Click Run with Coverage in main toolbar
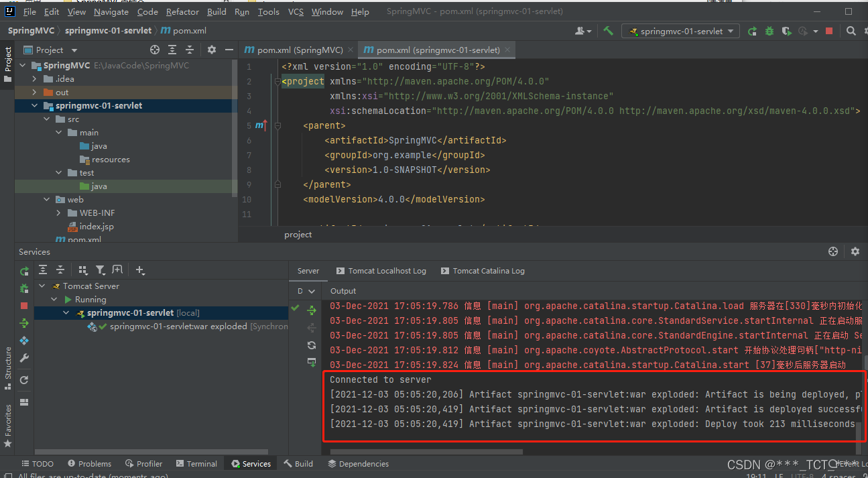The height and width of the screenshot is (478, 868). pos(786,31)
